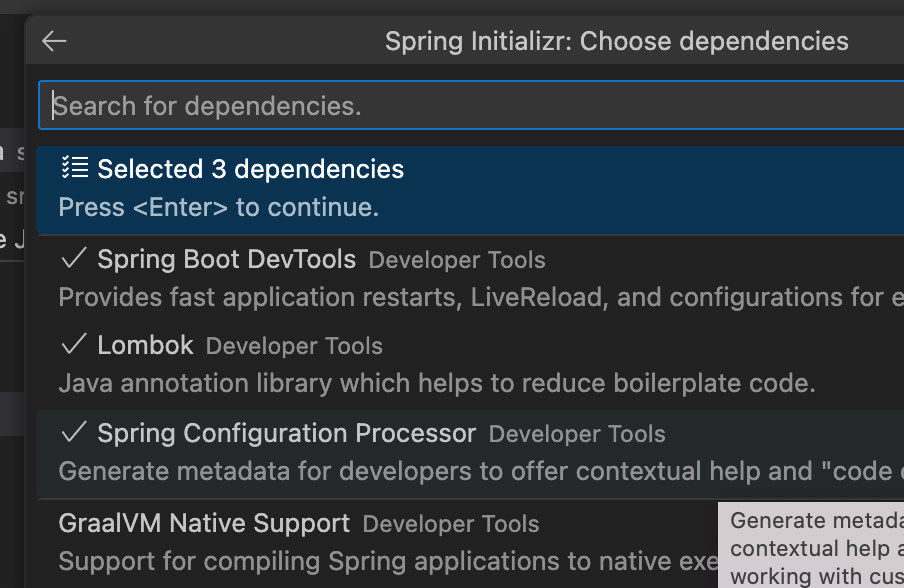Viewport: 904px width, 588px height.
Task: Click the 'Generate metadata for developers' description line
Action: [470, 471]
